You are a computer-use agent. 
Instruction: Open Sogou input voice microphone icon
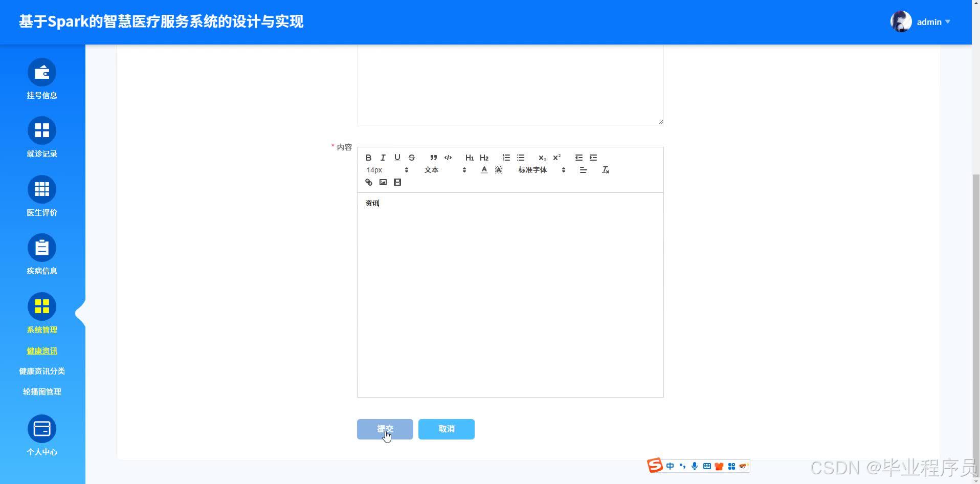[694, 466]
